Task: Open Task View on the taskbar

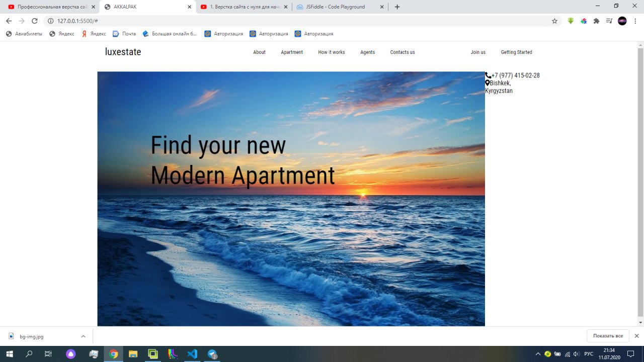Action: (48, 354)
